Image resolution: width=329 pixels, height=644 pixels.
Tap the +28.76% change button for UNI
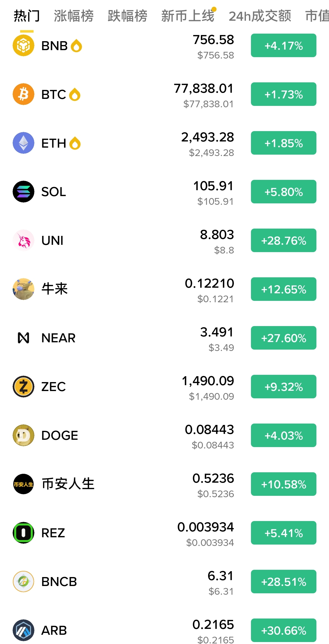284,240
